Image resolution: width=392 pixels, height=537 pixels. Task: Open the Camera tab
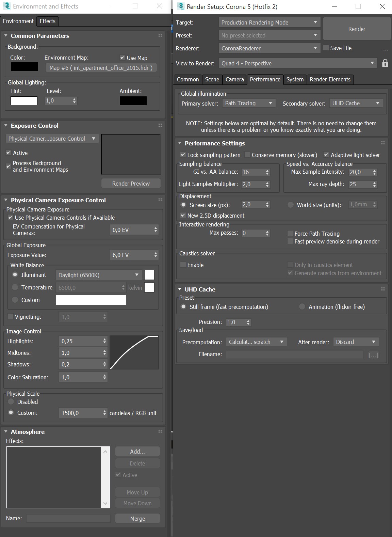235,79
